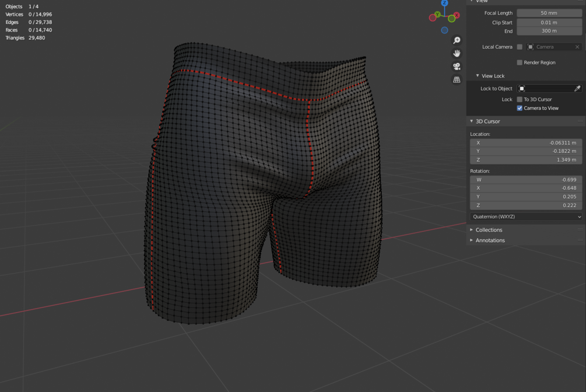Click the Collections panel drag grip
The width and height of the screenshot is (586, 392).
(580, 230)
